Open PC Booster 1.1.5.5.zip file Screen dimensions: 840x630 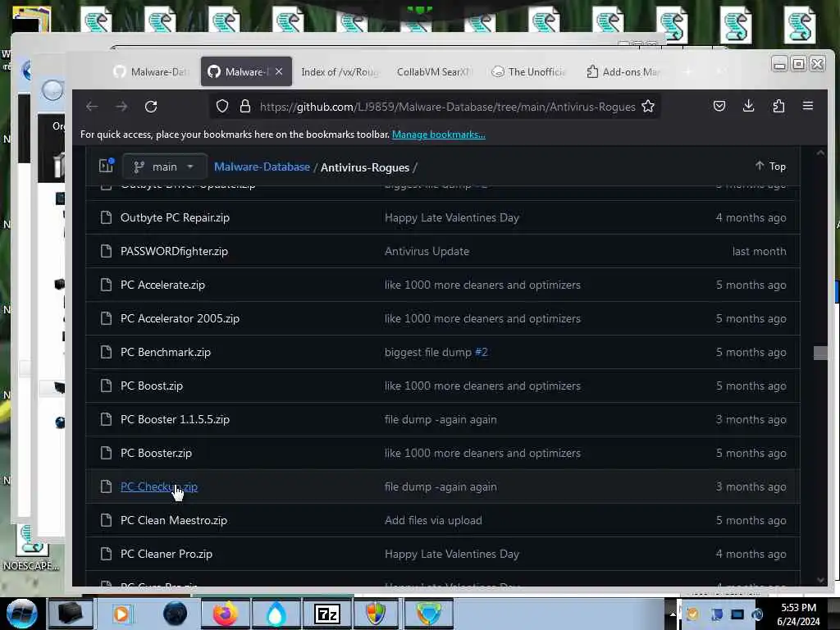[x=175, y=419]
